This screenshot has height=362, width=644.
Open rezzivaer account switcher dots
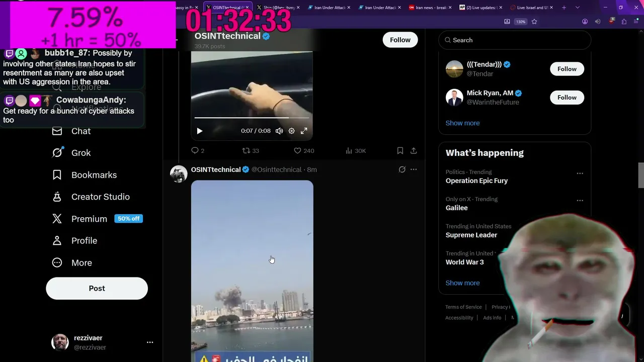click(x=150, y=342)
